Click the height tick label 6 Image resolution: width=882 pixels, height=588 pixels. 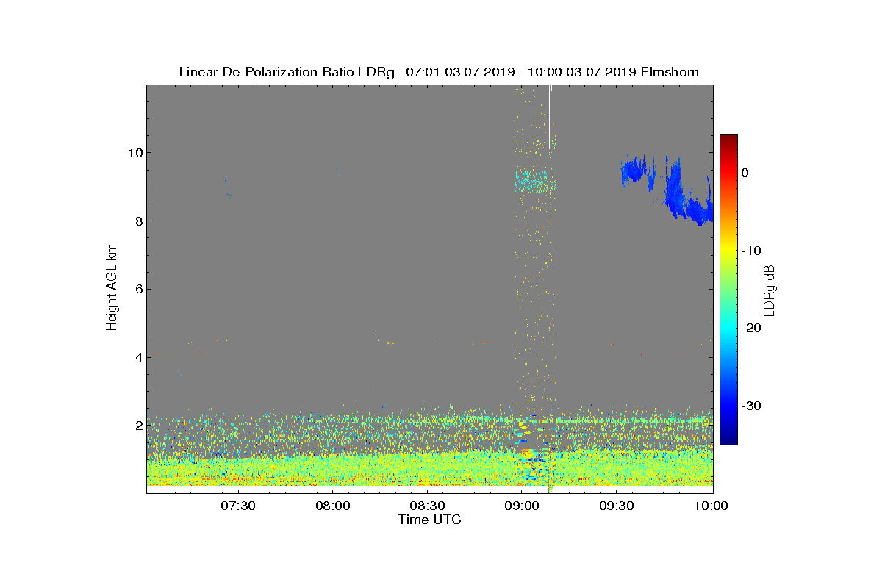(x=137, y=289)
